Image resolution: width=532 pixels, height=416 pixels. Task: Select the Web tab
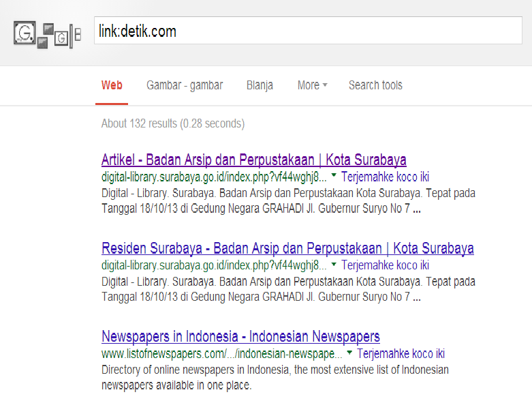112,85
